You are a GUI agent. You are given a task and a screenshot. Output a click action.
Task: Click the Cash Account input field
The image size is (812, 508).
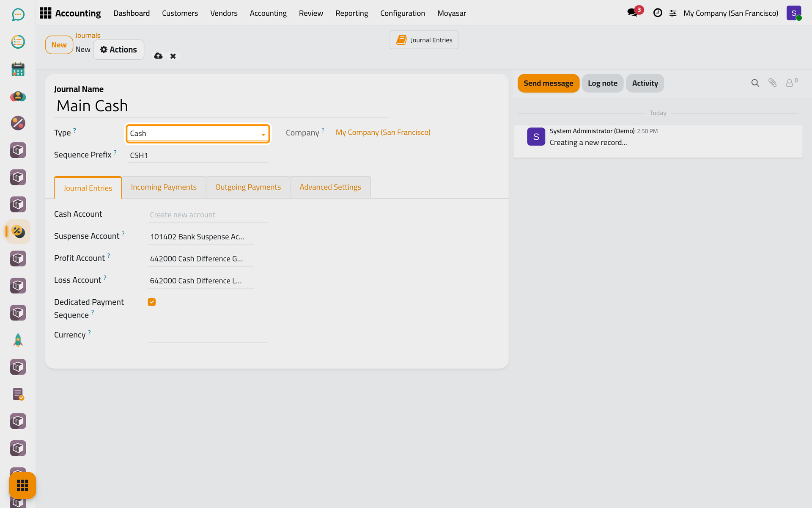[x=208, y=215]
